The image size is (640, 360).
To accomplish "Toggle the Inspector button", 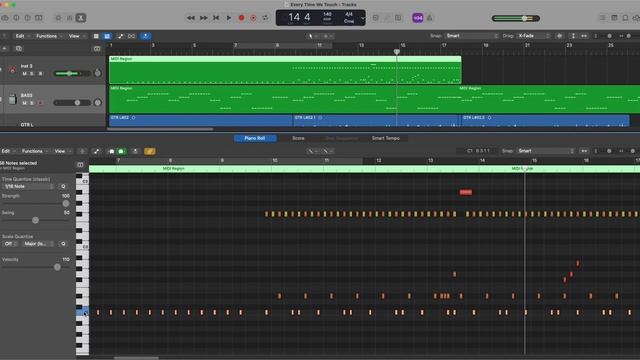I will tap(16, 18).
